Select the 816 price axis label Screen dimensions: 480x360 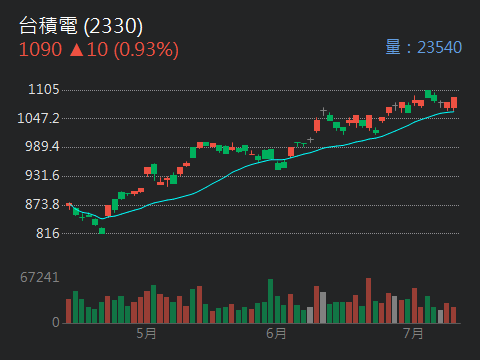pos(48,233)
